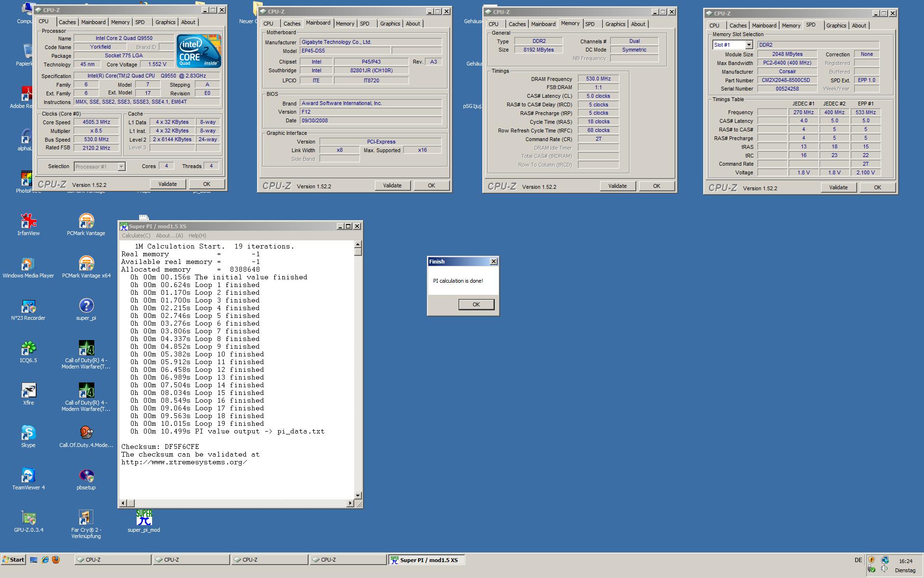Click the DRAM Frequency value 530.0 MHz
Image resolution: width=924 pixels, height=578 pixels.
[x=598, y=79]
